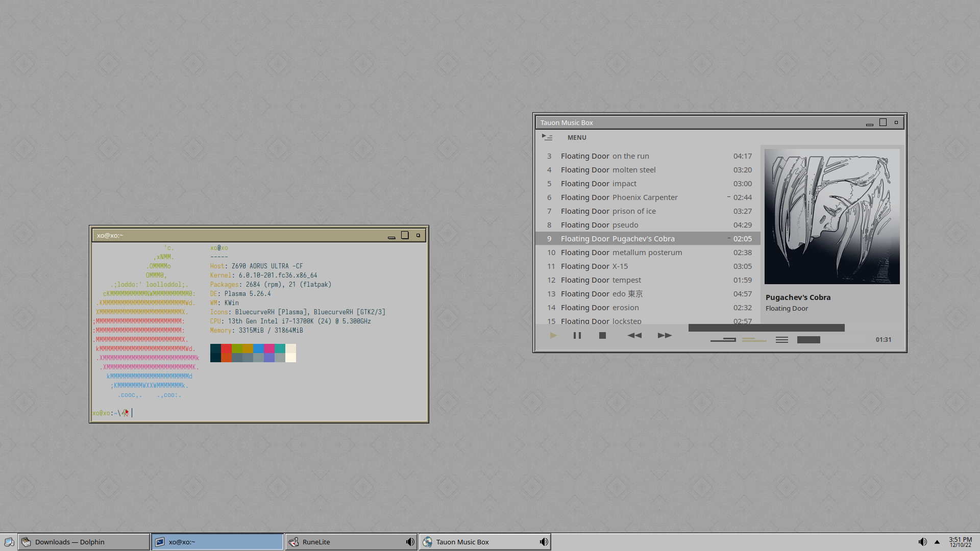Toggle the repeat icon in Tauon's bottom bar
The width and height of the screenshot is (980, 551).
point(723,340)
